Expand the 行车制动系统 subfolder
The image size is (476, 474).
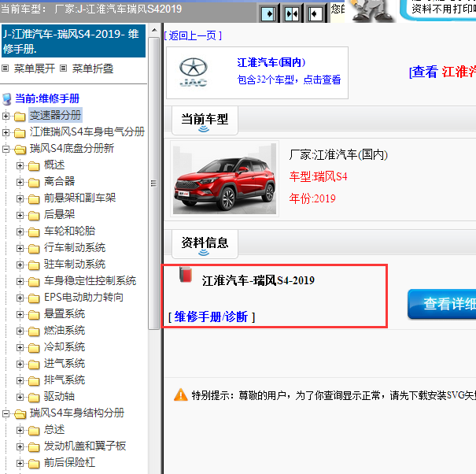click(20, 248)
